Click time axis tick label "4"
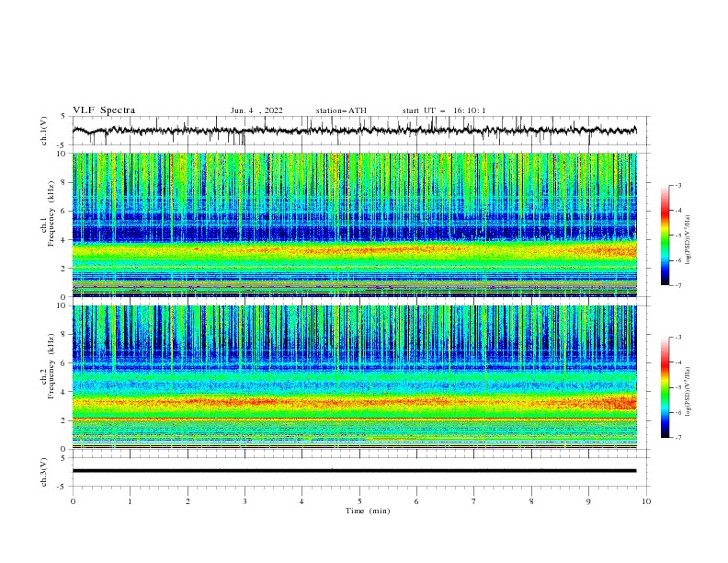Screen dimensions: 728x563 coord(301,501)
